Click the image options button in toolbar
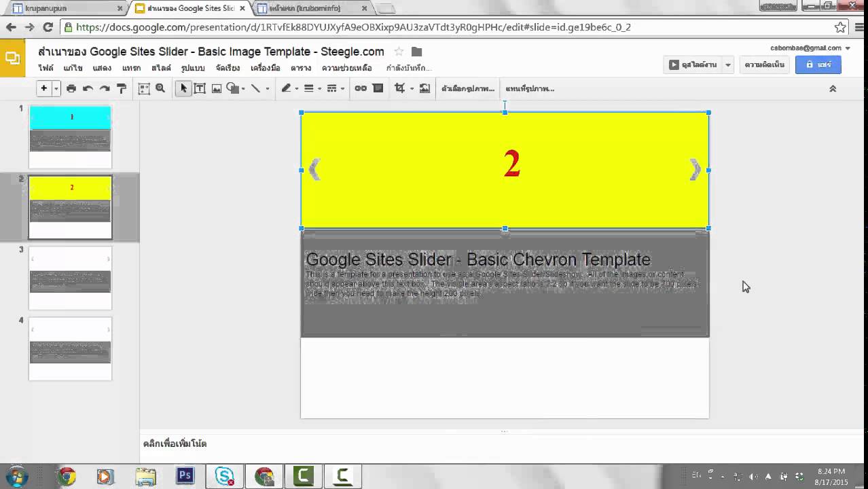Screen dimensions: 868x489 point(468,88)
